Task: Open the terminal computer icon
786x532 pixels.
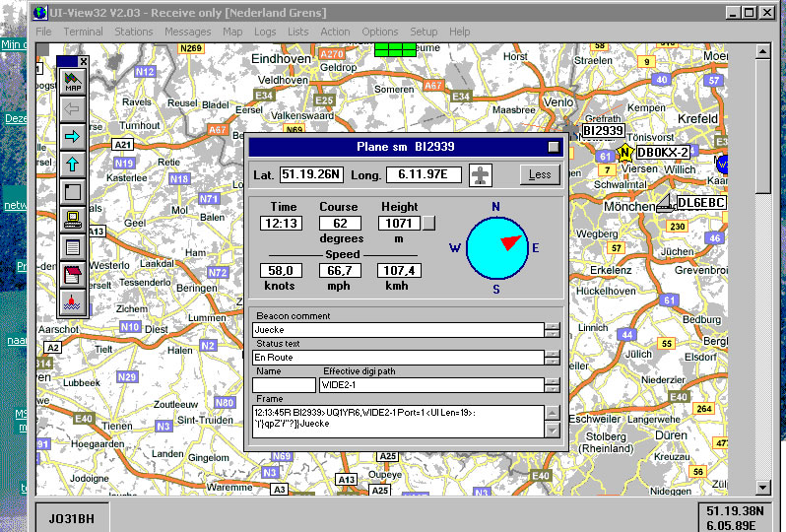Action: click(72, 219)
